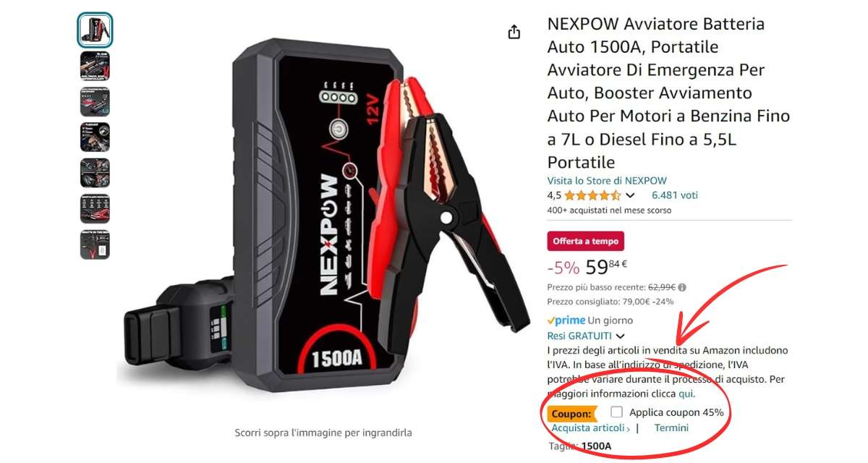This screenshot has height=463, width=868.
Task: Select the first product thumbnail
Action: tap(95, 30)
